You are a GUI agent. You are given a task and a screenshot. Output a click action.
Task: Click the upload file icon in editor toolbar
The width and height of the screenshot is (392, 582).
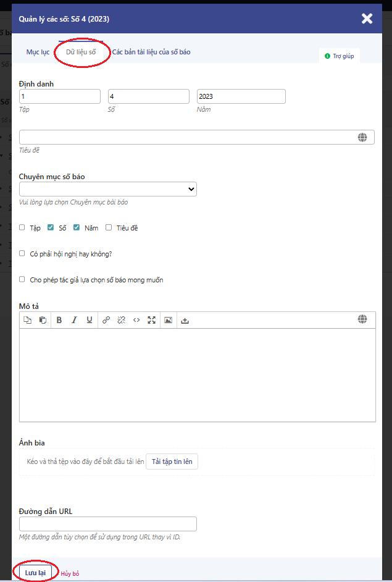185,320
